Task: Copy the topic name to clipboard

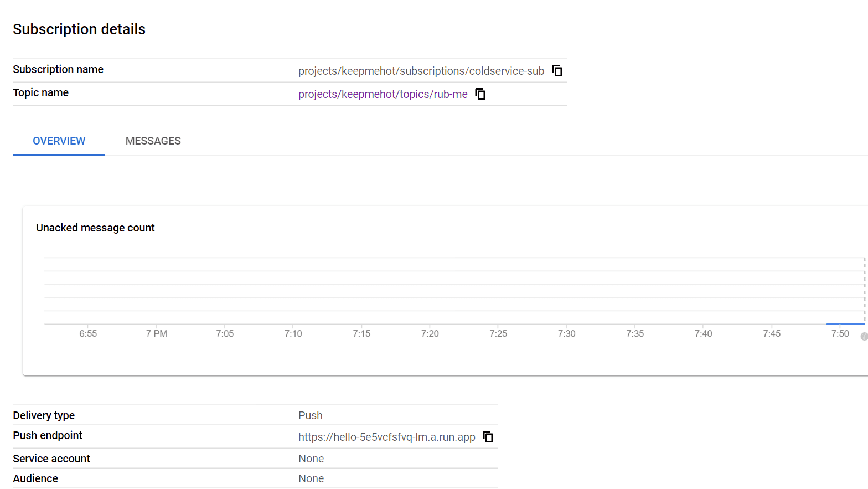Action: pos(480,94)
